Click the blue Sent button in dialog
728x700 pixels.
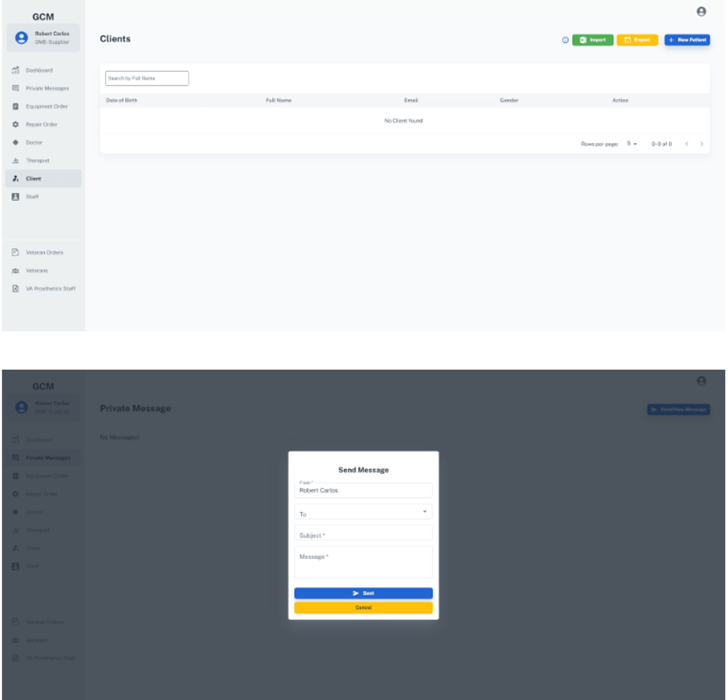pyautogui.click(x=363, y=593)
